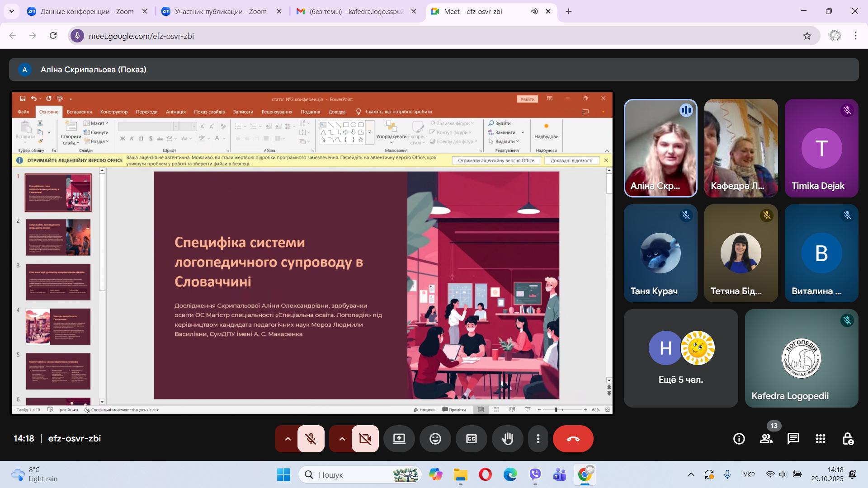This screenshot has height=488, width=868.
Task: Switch to Данные конференции Zoom tab
Action: click(x=87, y=12)
